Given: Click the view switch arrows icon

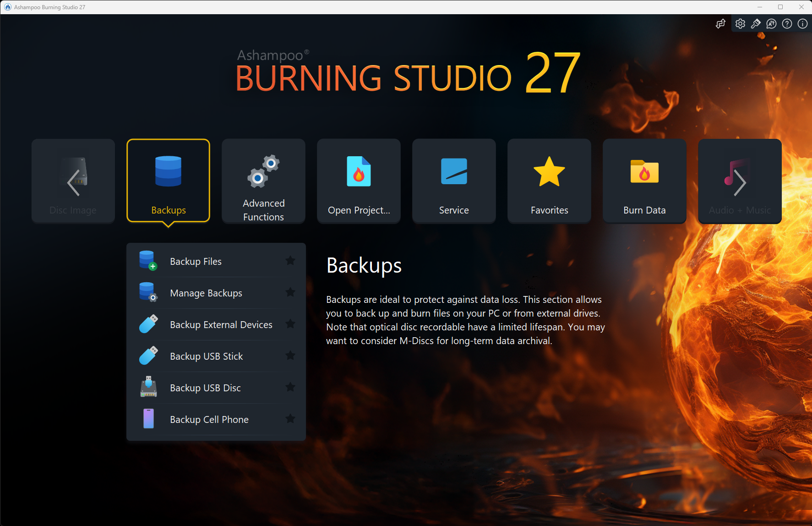Looking at the screenshot, I should pos(720,23).
